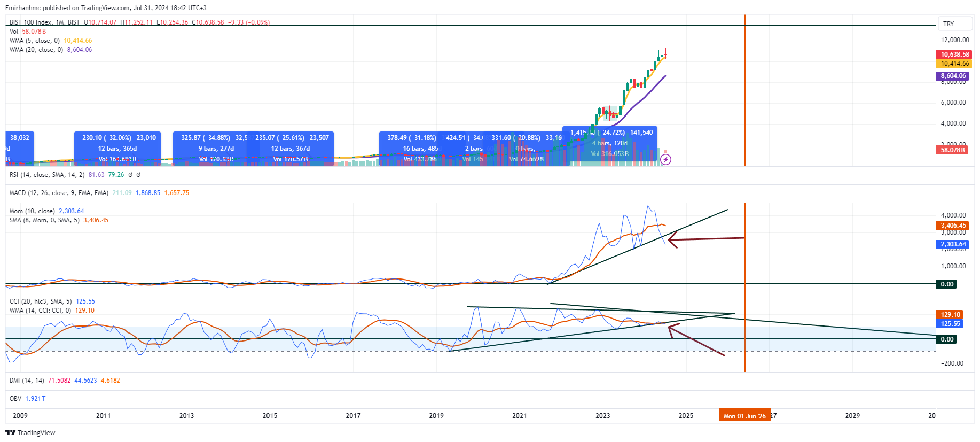Image resolution: width=980 pixels, height=442 pixels.
Task: Select the CCI (20, hlc3, SMA, 5) legend
Action: (x=52, y=301)
